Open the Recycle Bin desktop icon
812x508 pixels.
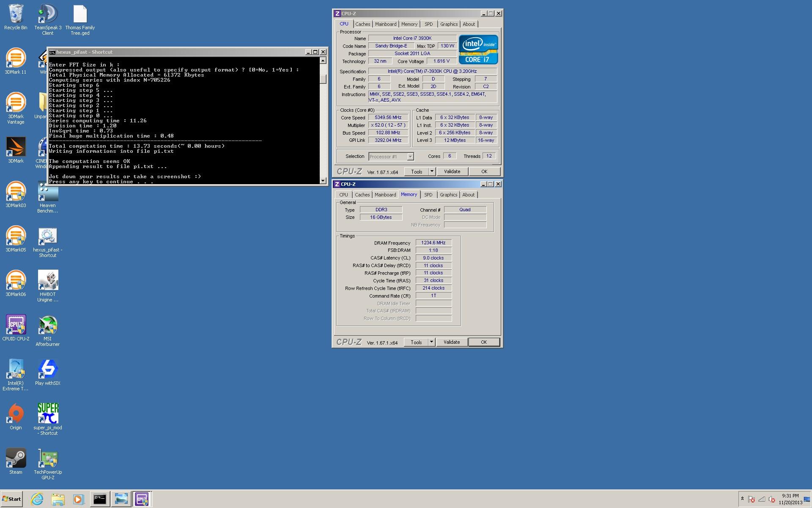tap(16, 17)
